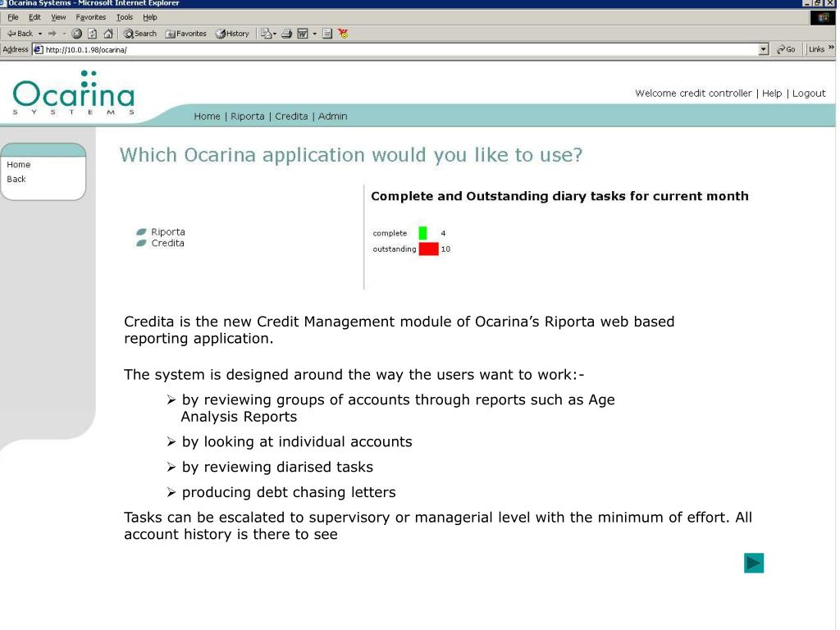The image size is (840, 630).
Task: Click the Print toolbar icon
Action: [x=286, y=34]
